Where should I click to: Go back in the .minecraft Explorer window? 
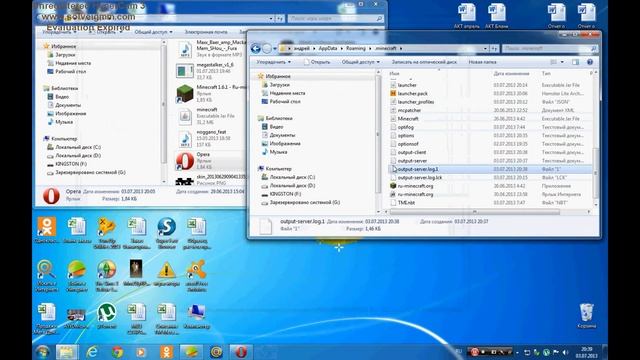point(256,49)
